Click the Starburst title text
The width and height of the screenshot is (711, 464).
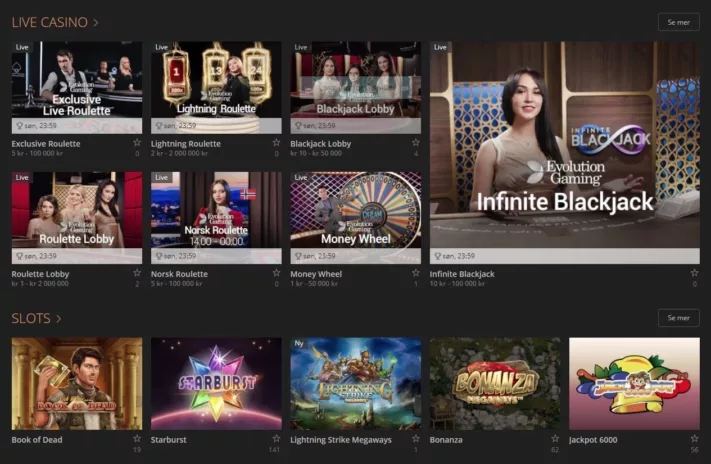coord(169,440)
